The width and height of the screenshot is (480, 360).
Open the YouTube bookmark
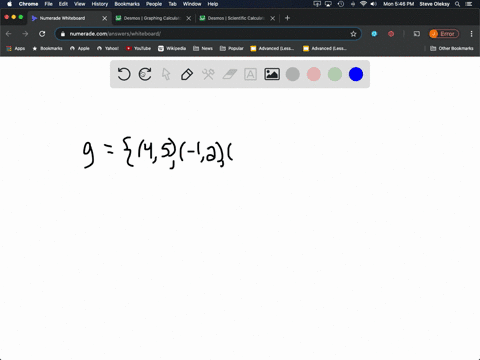click(138, 48)
